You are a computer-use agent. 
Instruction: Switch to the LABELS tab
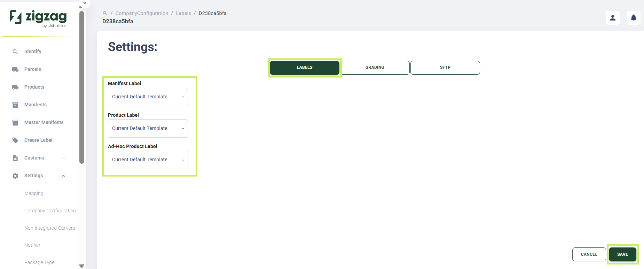pyautogui.click(x=305, y=67)
